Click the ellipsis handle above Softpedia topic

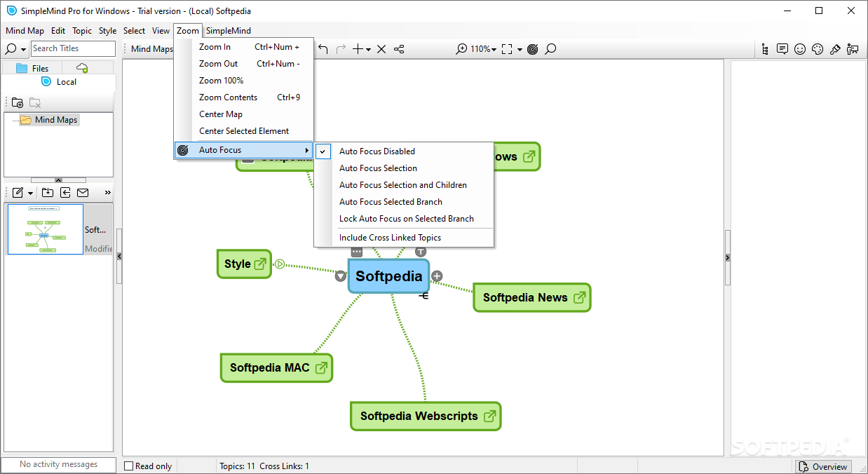pyautogui.click(x=357, y=252)
